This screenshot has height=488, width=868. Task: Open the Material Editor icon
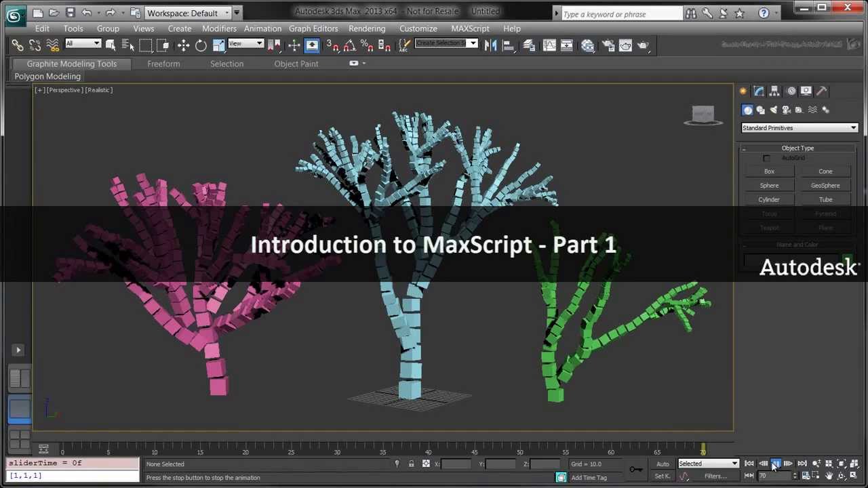pyautogui.click(x=588, y=45)
